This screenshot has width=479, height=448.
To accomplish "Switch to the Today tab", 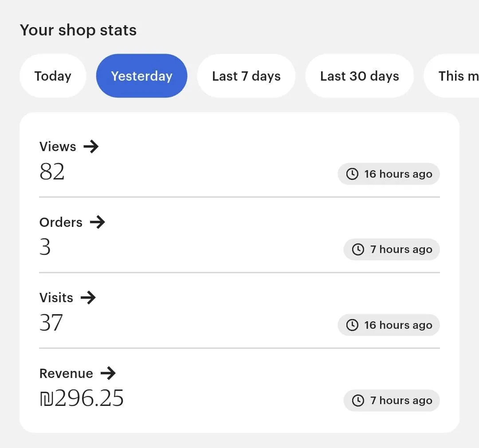I will pos(53,76).
